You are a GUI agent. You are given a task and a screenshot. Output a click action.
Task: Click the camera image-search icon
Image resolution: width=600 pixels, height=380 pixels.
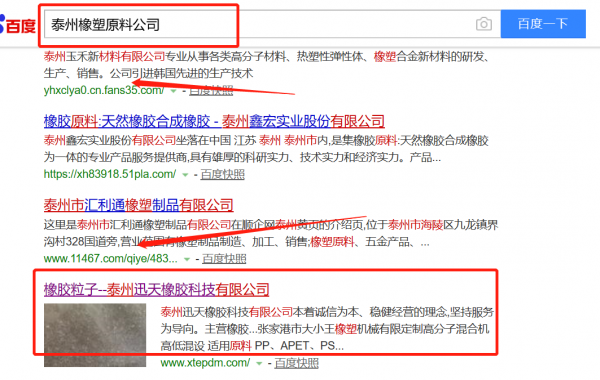coord(484,24)
